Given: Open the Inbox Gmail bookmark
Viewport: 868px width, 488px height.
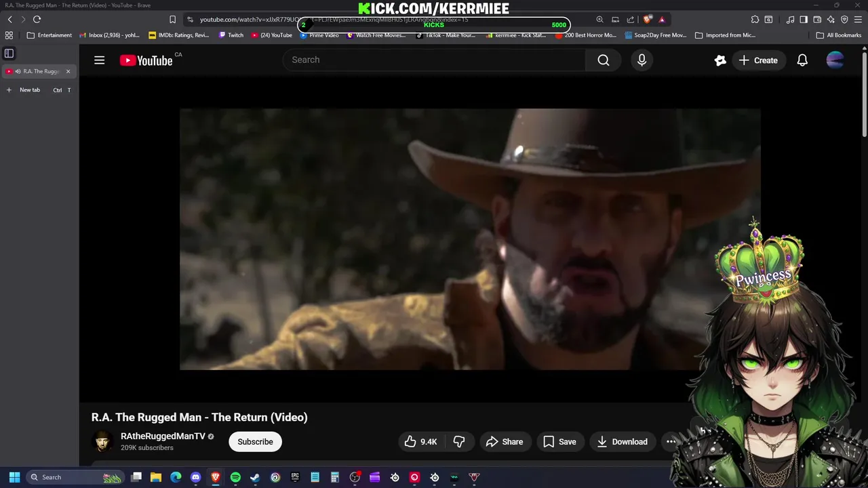Looking at the screenshot, I should tap(108, 35).
